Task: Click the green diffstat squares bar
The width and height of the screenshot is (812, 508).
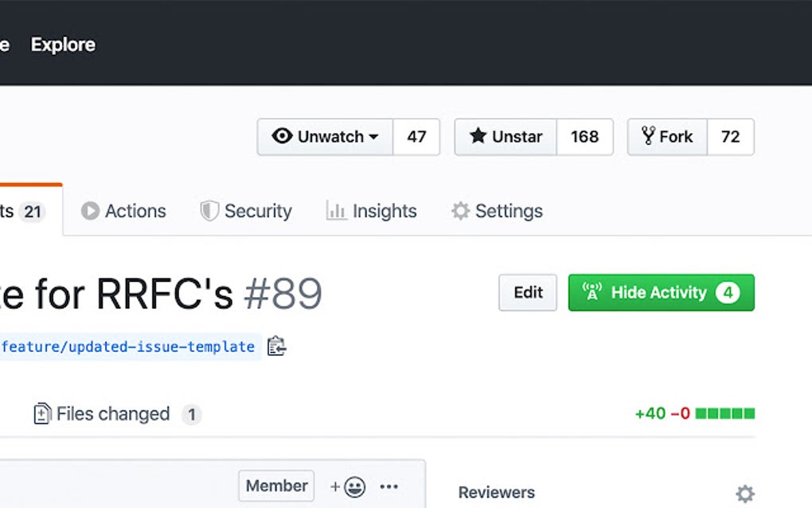Action: click(x=724, y=413)
